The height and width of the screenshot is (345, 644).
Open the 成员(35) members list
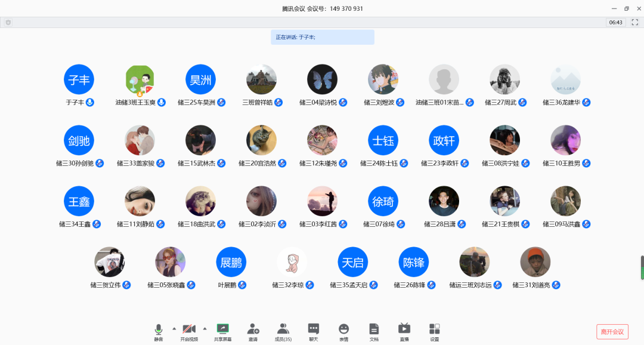283,331
